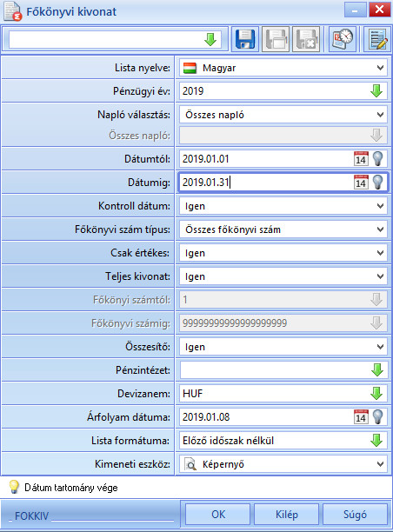Click green arrow beside Devizanem HUF

[376, 394]
